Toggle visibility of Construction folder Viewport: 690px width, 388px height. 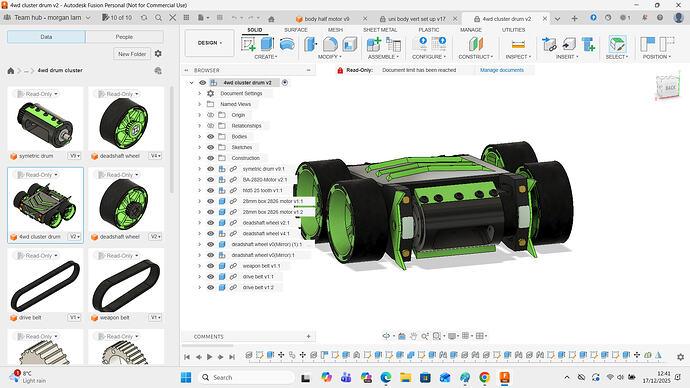coord(210,158)
